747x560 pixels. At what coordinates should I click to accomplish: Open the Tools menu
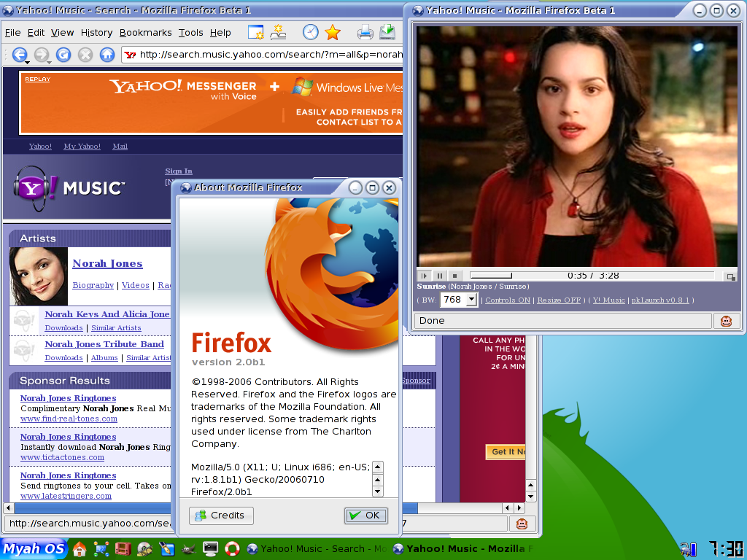[191, 33]
